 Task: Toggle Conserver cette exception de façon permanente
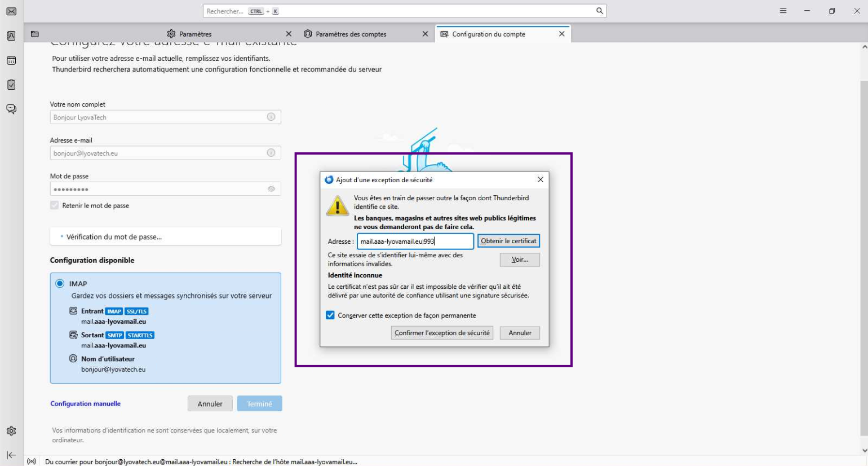(330, 315)
